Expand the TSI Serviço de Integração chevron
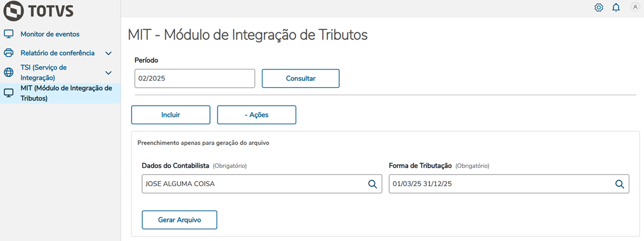Image resolution: width=644 pixels, height=241 pixels. (x=109, y=72)
